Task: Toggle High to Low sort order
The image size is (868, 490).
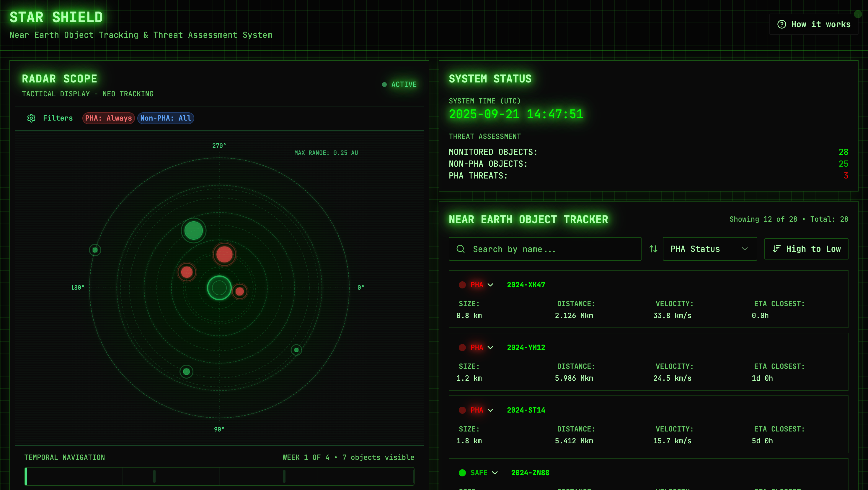Action: [x=806, y=249]
